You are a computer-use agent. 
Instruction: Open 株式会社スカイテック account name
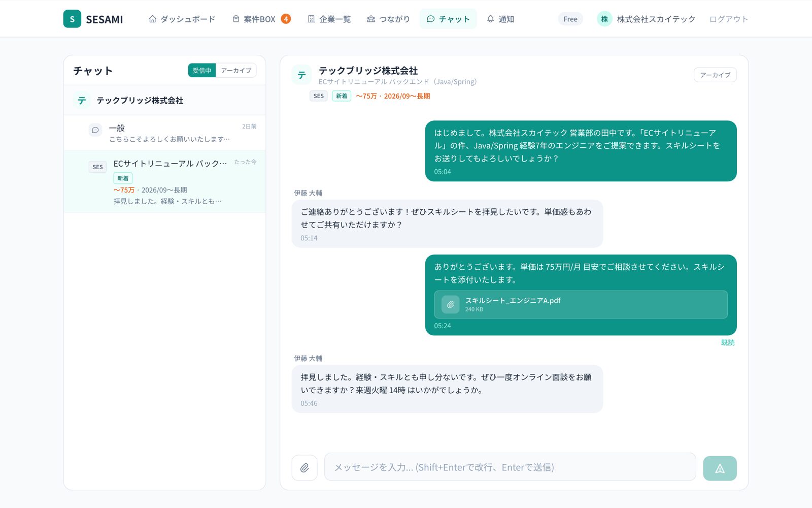(656, 19)
